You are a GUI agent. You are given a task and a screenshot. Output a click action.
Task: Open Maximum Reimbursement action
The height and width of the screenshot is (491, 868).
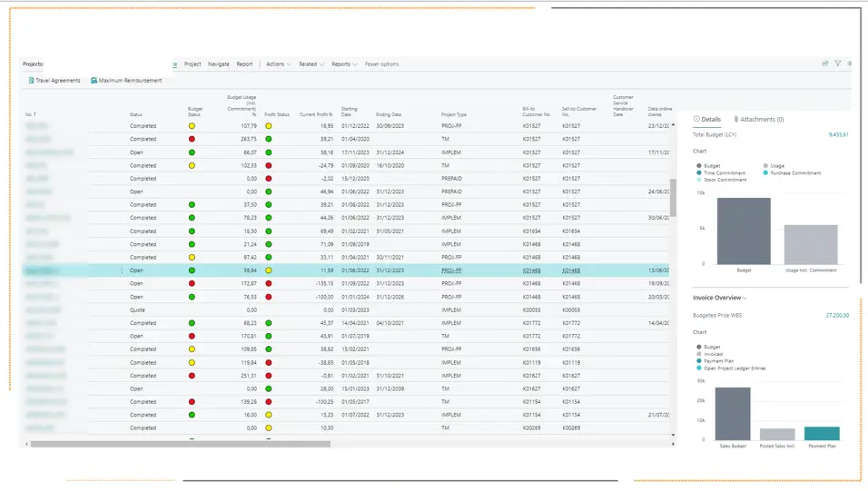(126, 80)
